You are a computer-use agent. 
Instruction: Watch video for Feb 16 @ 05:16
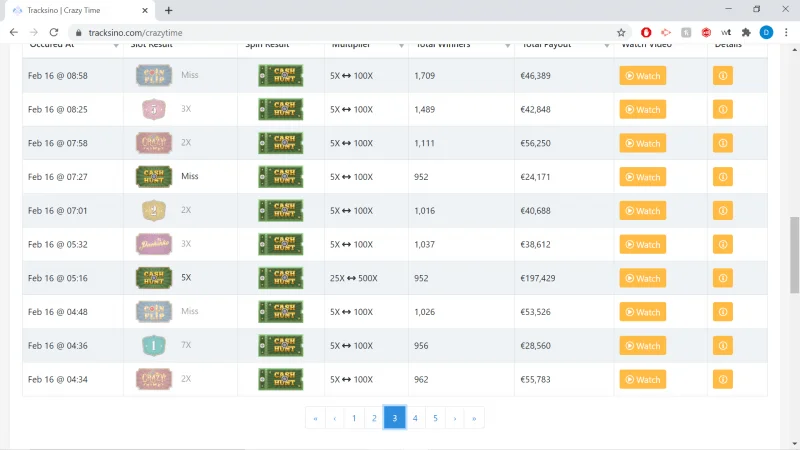642,278
